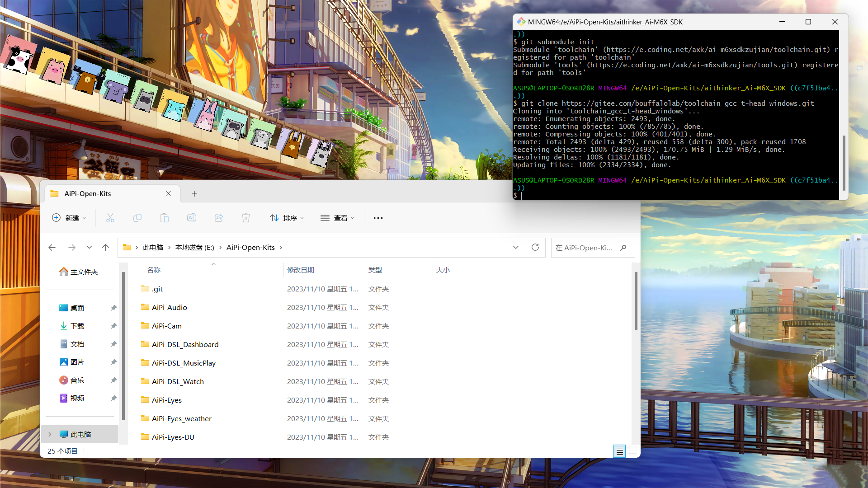Viewport: 868px width, 488px height.
Task: Expand the address bar history dropdown
Action: point(516,247)
